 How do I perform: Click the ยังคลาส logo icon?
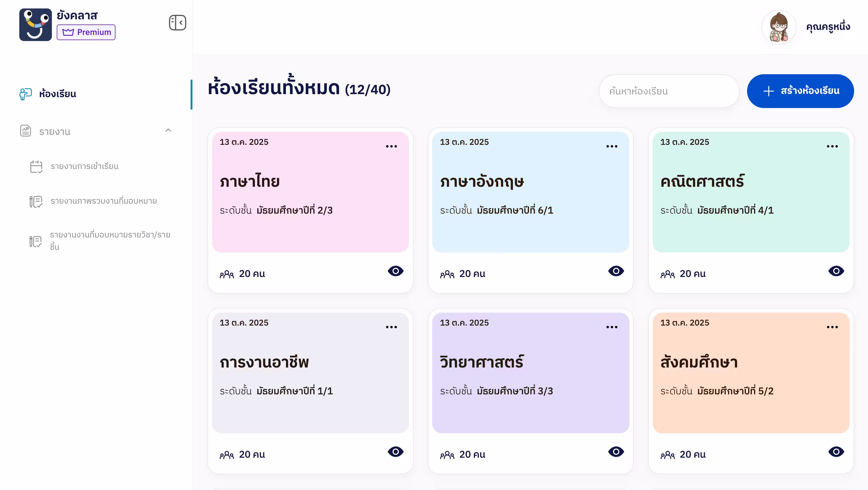35,25
